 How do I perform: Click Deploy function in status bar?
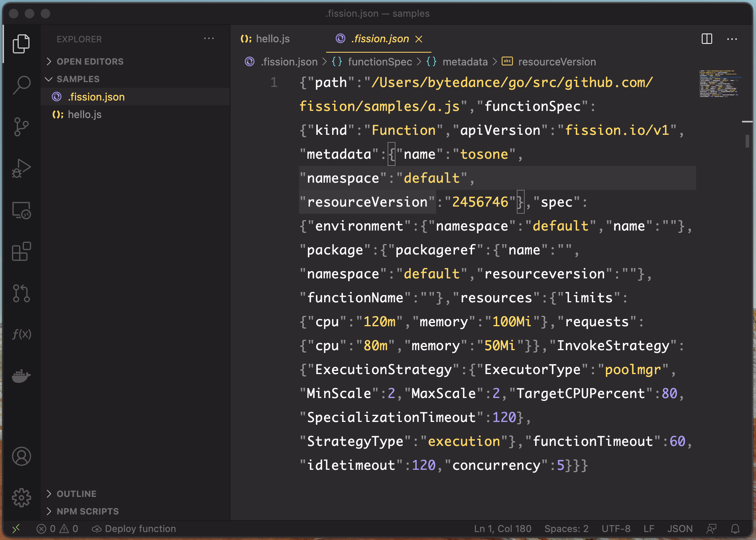pyautogui.click(x=134, y=529)
